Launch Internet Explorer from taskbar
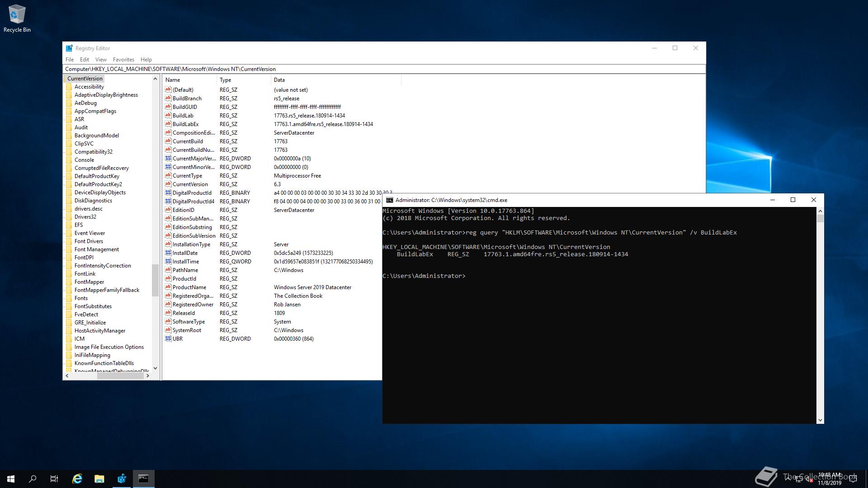The width and height of the screenshot is (868, 488). click(x=77, y=479)
